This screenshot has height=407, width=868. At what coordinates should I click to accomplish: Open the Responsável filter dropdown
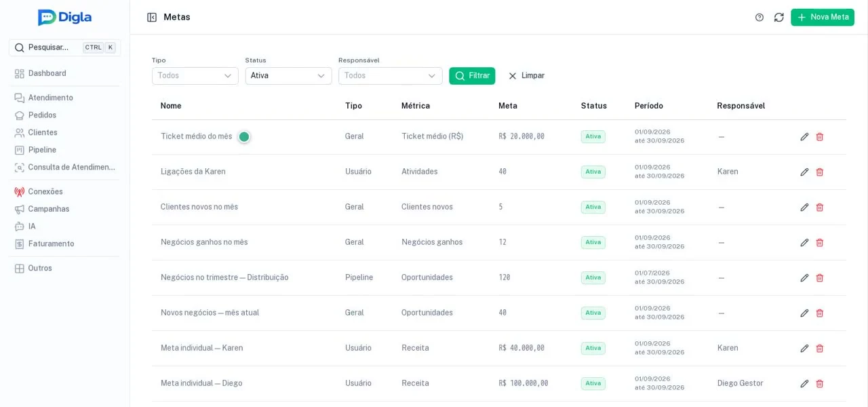(391, 76)
